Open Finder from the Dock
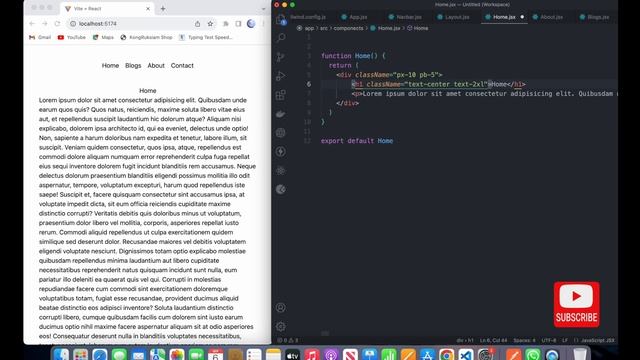 (x=61, y=355)
